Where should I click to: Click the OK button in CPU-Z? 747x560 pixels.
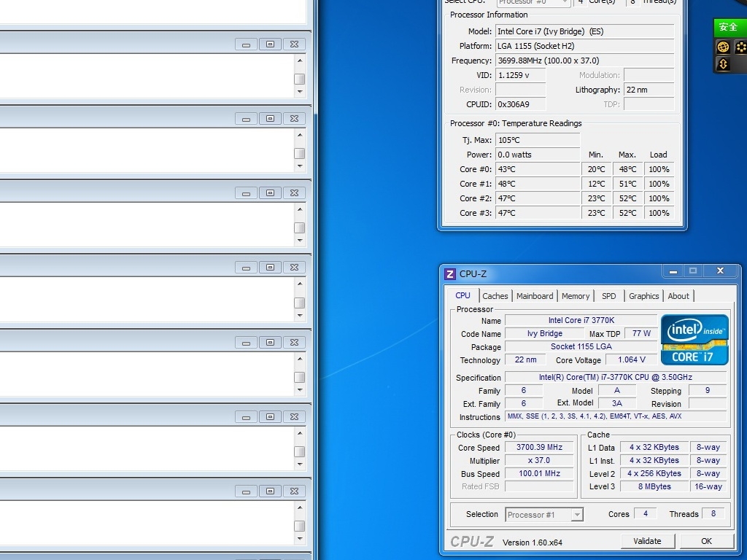pos(706,541)
